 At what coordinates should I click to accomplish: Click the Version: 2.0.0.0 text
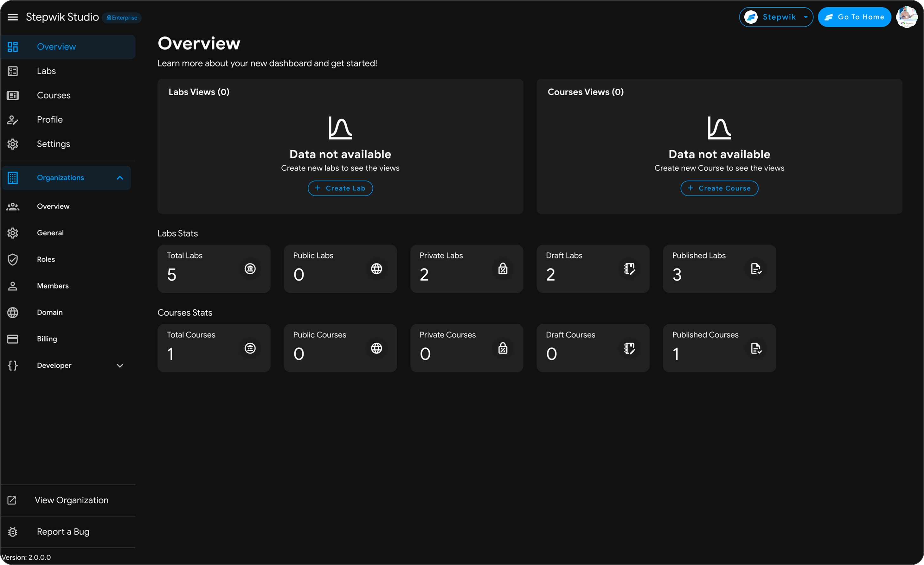[26, 557]
